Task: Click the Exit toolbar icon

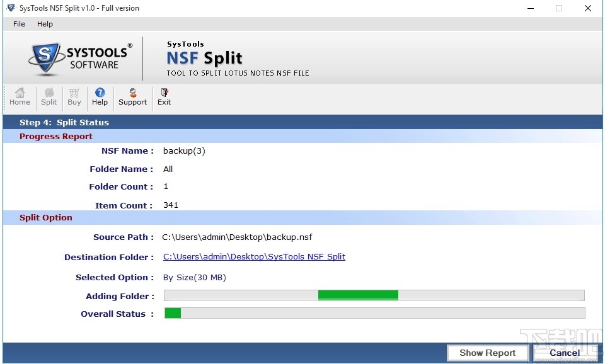Action: click(164, 97)
